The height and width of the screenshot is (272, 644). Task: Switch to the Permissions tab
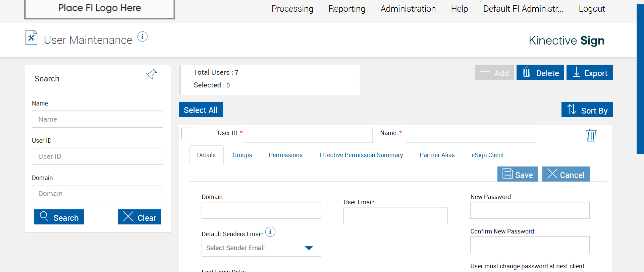click(x=285, y=155)
